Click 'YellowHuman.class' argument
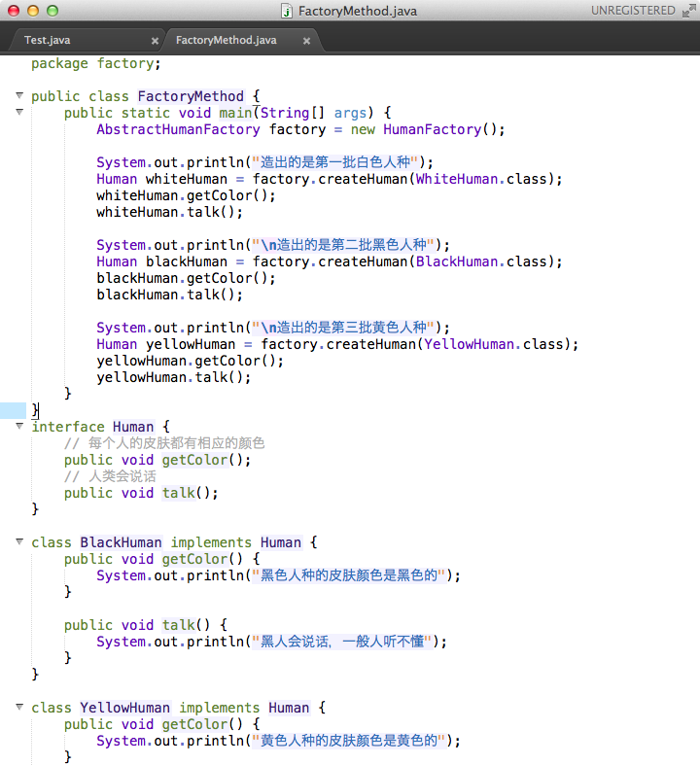The image size is (700, 765). click(493, 344)
